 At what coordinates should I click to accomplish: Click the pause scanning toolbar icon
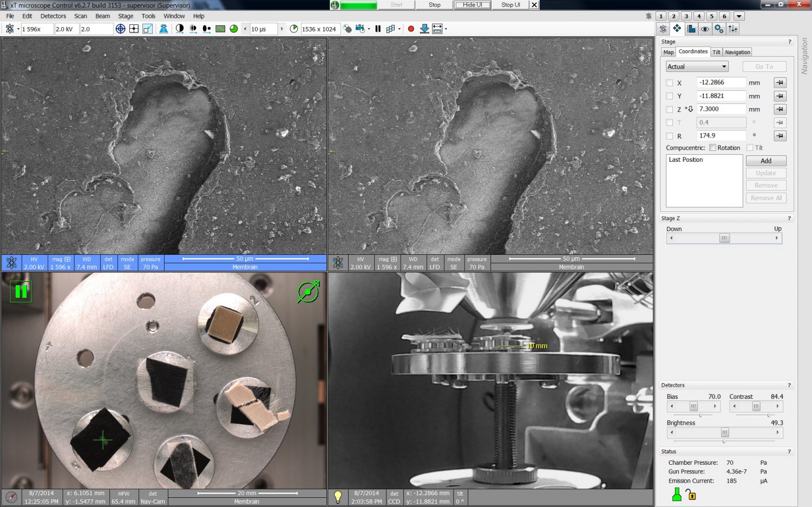(x=378, y=29)
